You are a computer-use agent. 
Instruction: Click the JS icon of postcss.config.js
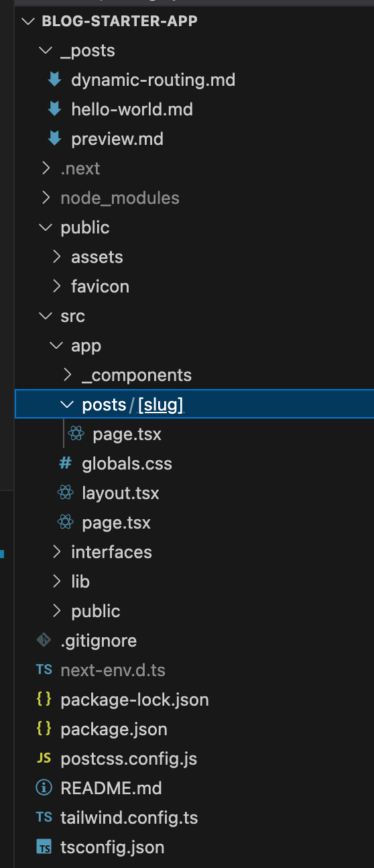tap(44, 759)
